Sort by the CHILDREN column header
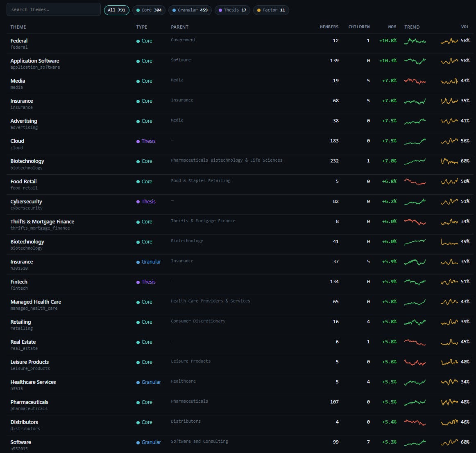Screen dimensions: 476x453 tap(359, 27)
